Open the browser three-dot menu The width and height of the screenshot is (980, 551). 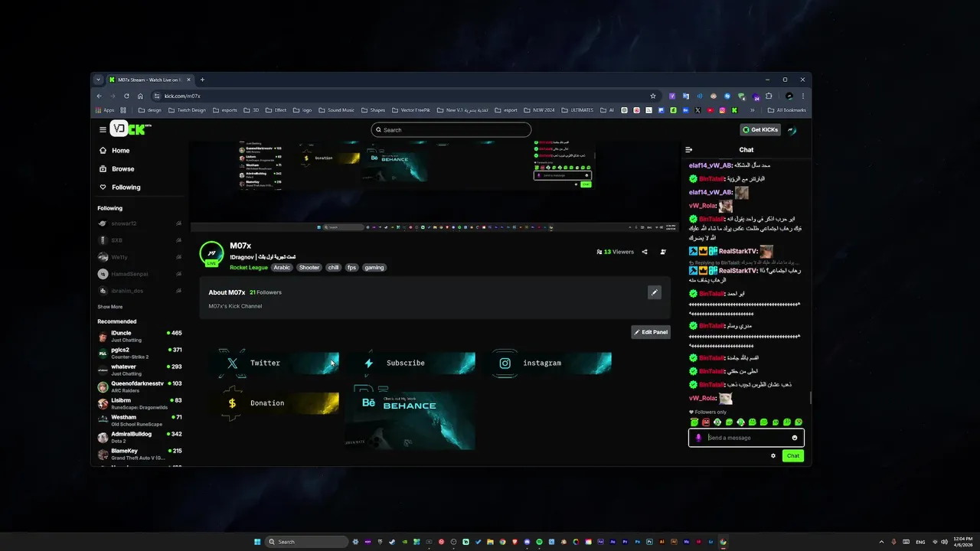[x=803, y=96]
